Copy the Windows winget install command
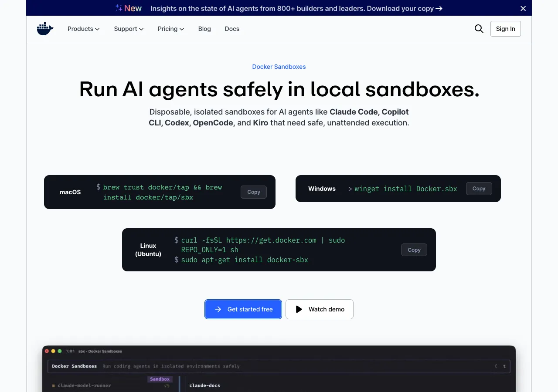Screen dimensions: 558x392 click(479, 189)
